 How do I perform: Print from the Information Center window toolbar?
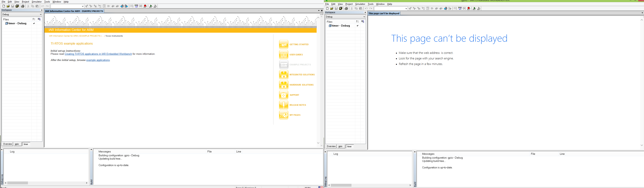tap(23, 6)
